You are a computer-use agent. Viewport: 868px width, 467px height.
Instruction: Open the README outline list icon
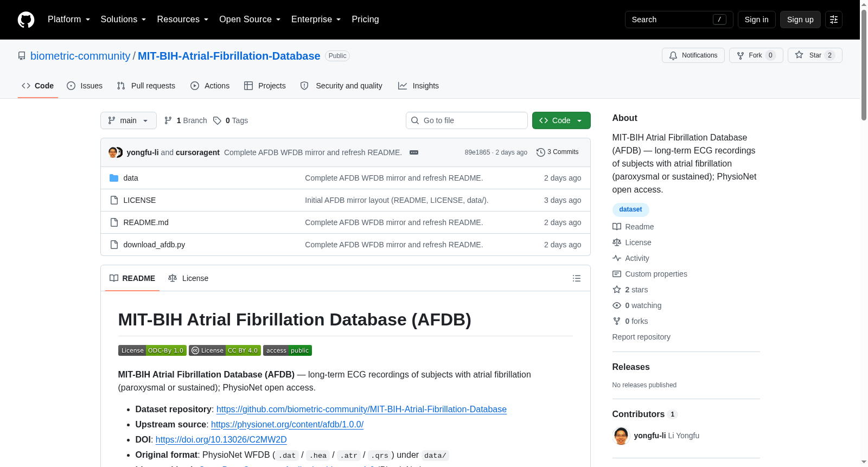577,278
